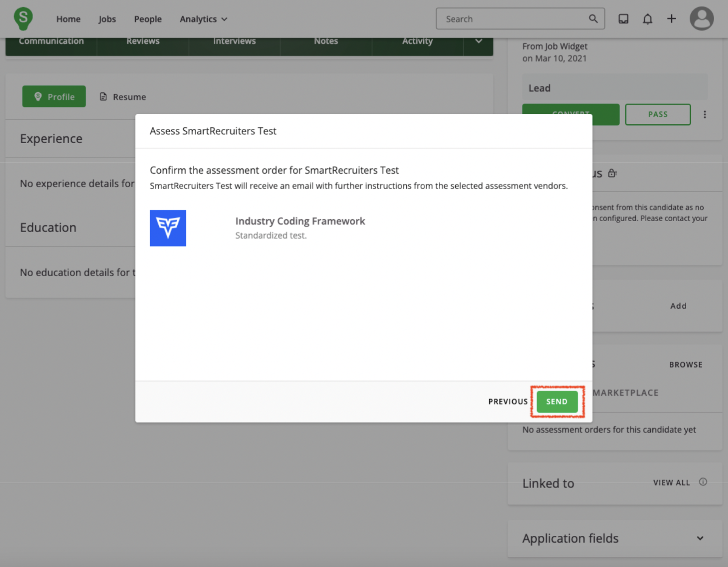Click View All in Linked to

pos(672,483)
